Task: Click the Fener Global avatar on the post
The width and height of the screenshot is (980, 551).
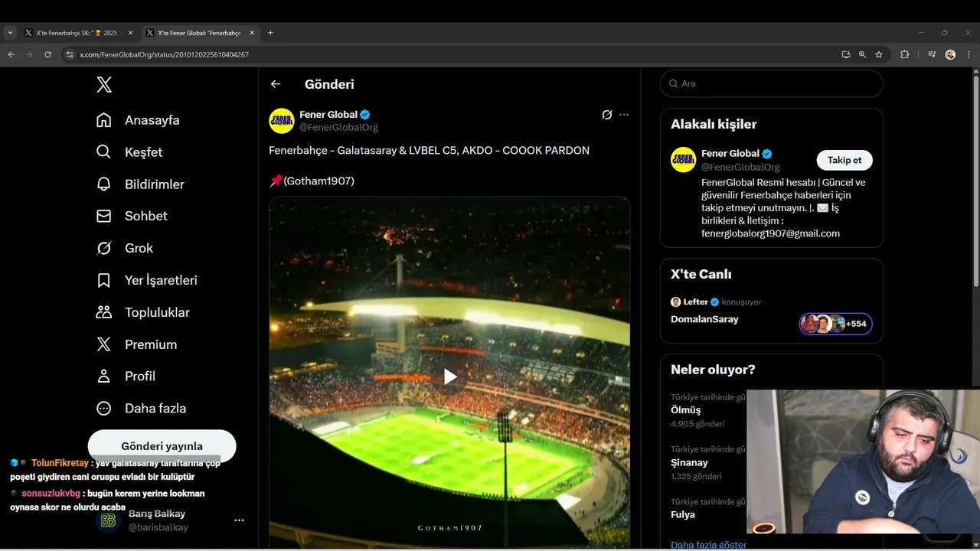Action: pyautogui.click(x=282, y=121)
